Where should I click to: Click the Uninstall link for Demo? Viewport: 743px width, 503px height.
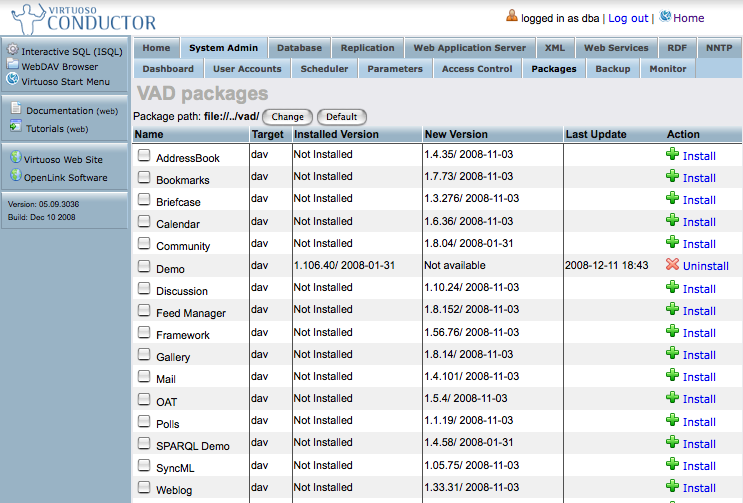click(706, 266)
